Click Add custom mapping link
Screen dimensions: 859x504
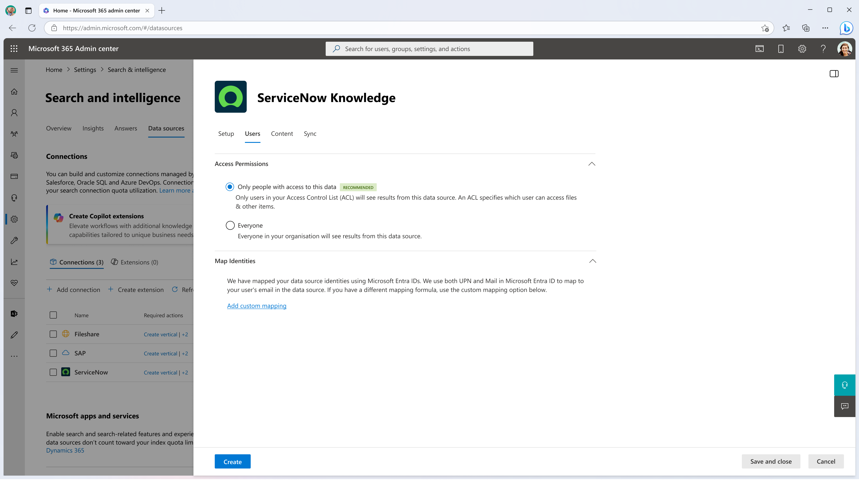pos(256,305)
